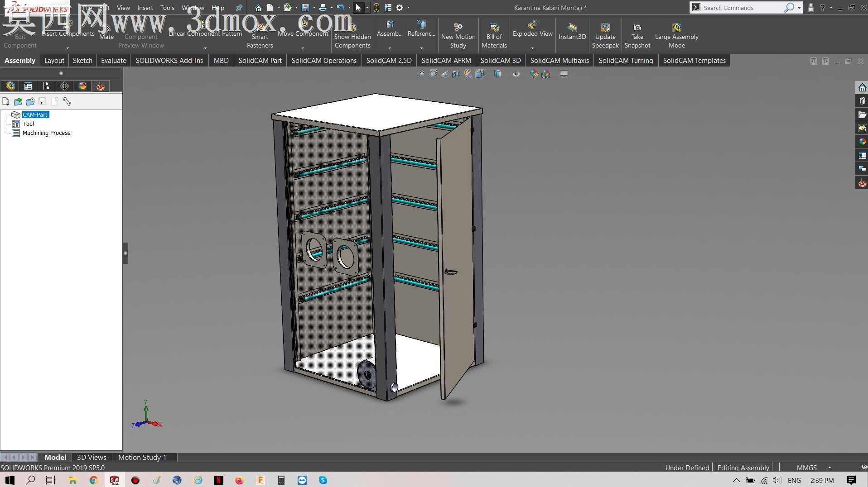The width and height of the screenshot is (868, 487).
Task: Click SolidCAM settings wrench icon
Action: point(67,101)
